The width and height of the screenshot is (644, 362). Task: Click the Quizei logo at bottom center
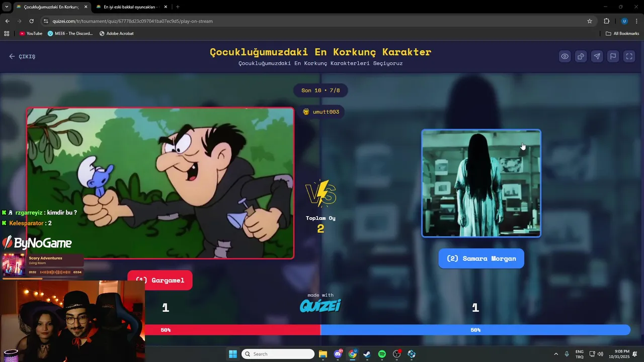click(320, 305)
